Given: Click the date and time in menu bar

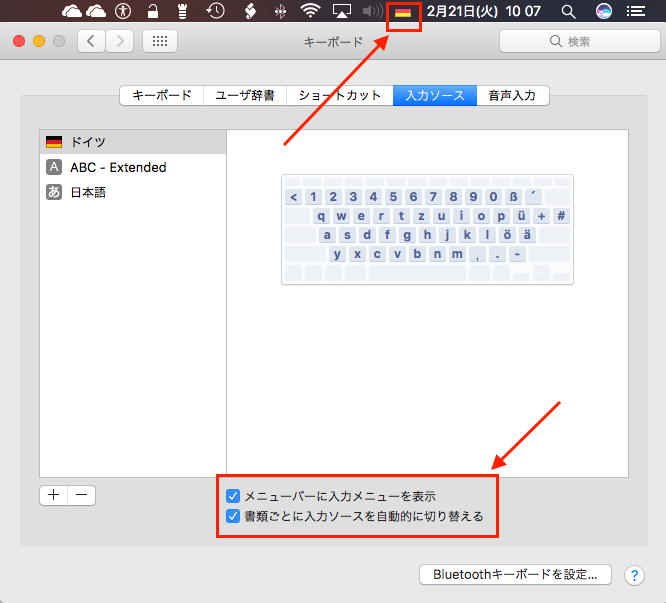Looking at the screenshot, I should [483, 11].
